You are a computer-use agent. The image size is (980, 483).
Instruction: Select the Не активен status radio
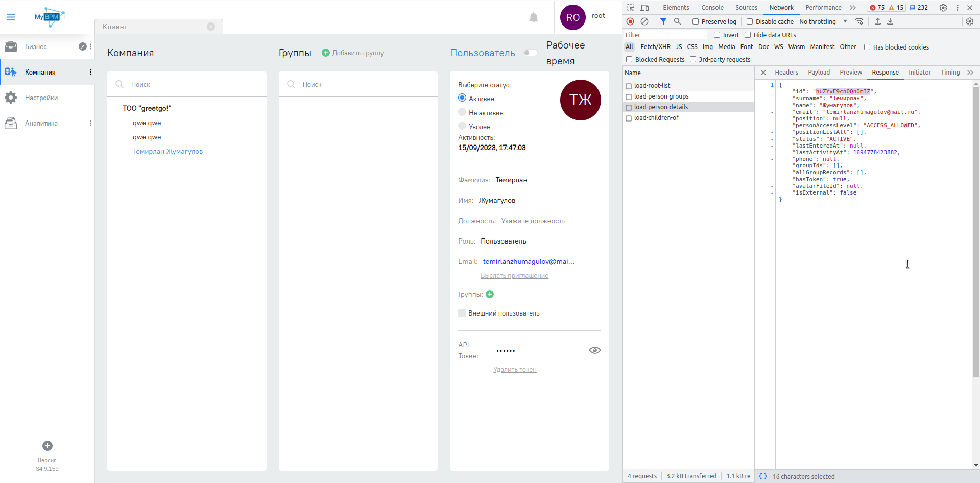tap(462, 112)
